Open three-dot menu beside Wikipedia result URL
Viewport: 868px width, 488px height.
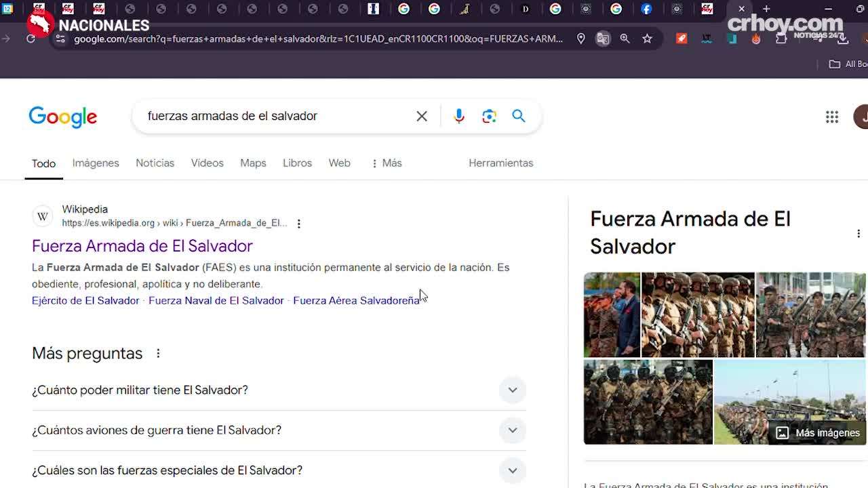click(298, 224)
